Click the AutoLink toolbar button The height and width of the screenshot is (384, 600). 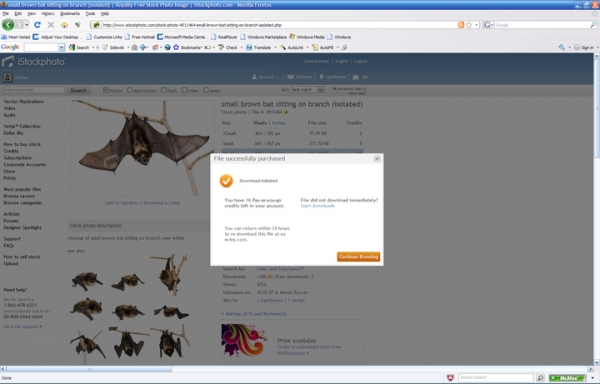(x=292, y=47)
